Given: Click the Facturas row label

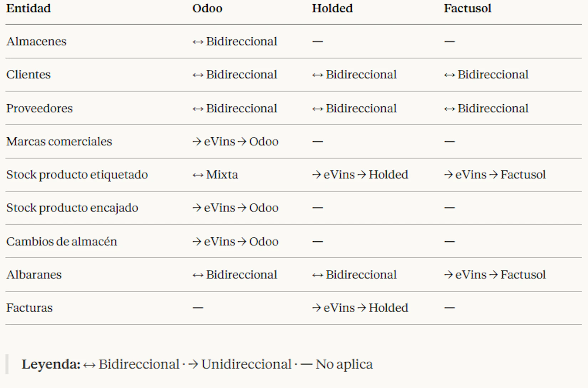Looking at the screenshot, I should pos(30,308).
